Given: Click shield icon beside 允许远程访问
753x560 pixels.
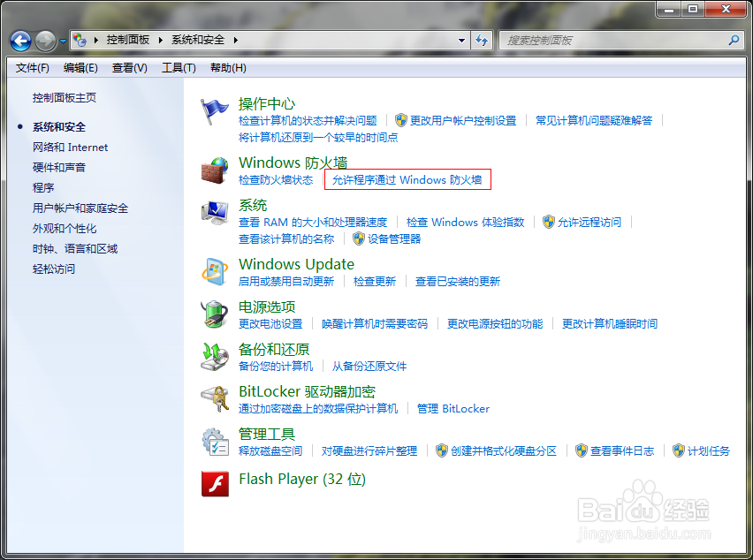Looking at the screenshot, I should [549, 222].
